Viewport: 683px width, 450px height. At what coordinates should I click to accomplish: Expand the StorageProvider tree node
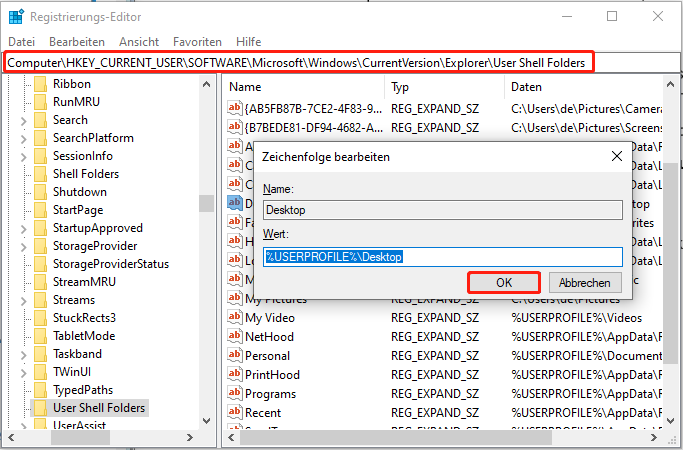coord(23,246)
